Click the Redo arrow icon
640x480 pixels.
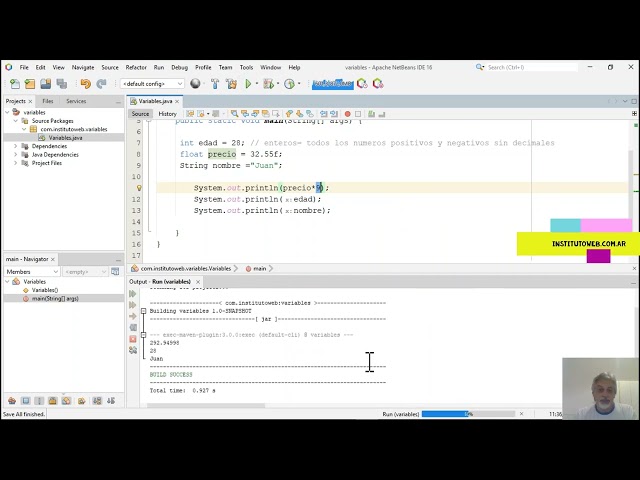pyautogui.click(x=101, y=84)
